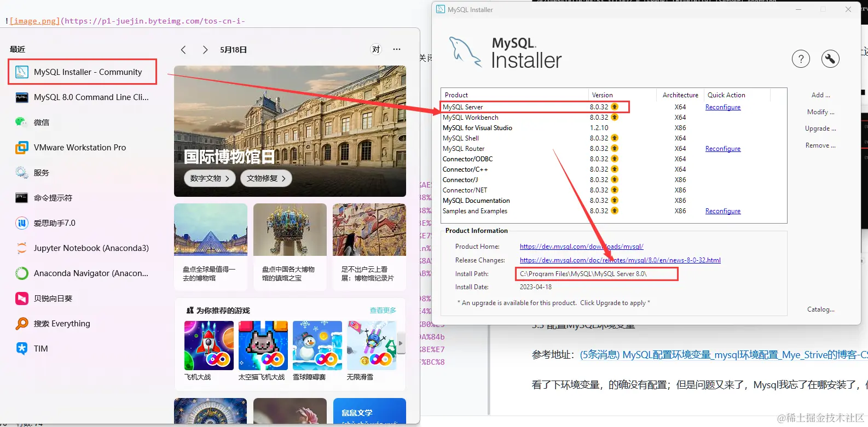The height and width of the screenshot is (427, 868).
Task: Select the MySQL Router row
Action: [614, 149]
